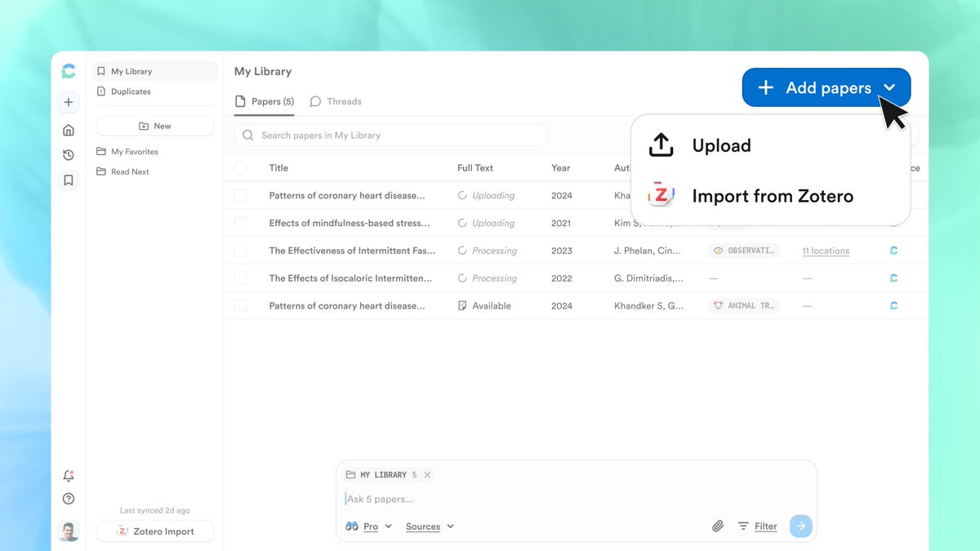Check the first Patterns of coronary heart disease row
This screenshot has height=551, width=980.
[x=240, y=196]
